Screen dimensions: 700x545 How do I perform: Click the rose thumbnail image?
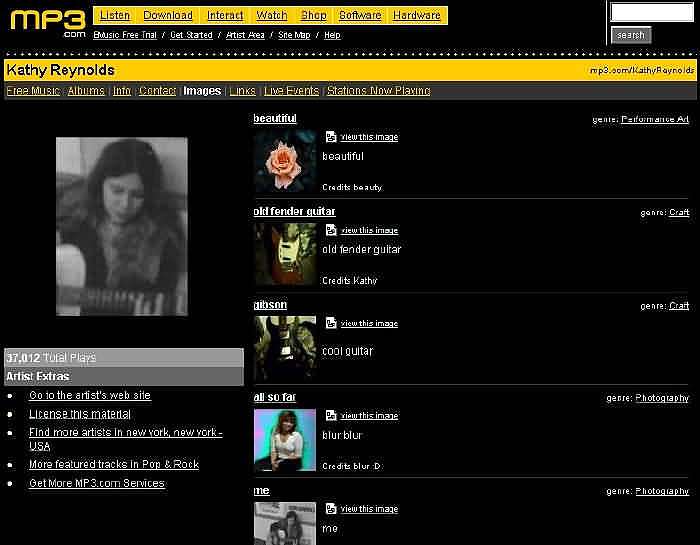(x=285, y=161)
